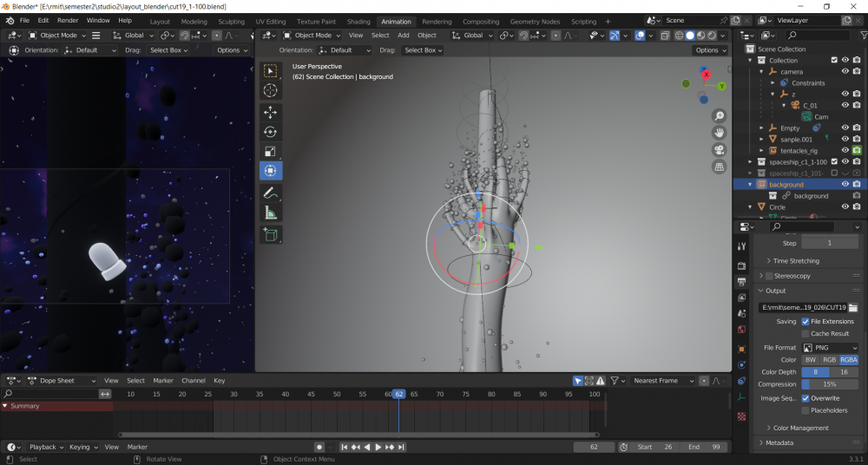The image size is (868, 465).
Task: Open the Render menu
Action: tap(68, 21)
